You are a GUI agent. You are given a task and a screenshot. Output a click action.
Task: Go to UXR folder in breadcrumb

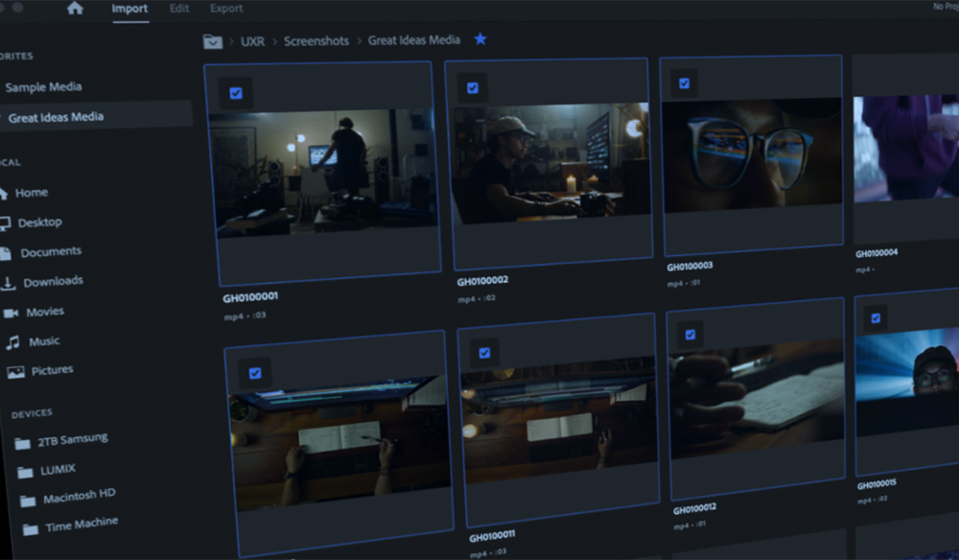pyautogui.click(x=253, y=41)
